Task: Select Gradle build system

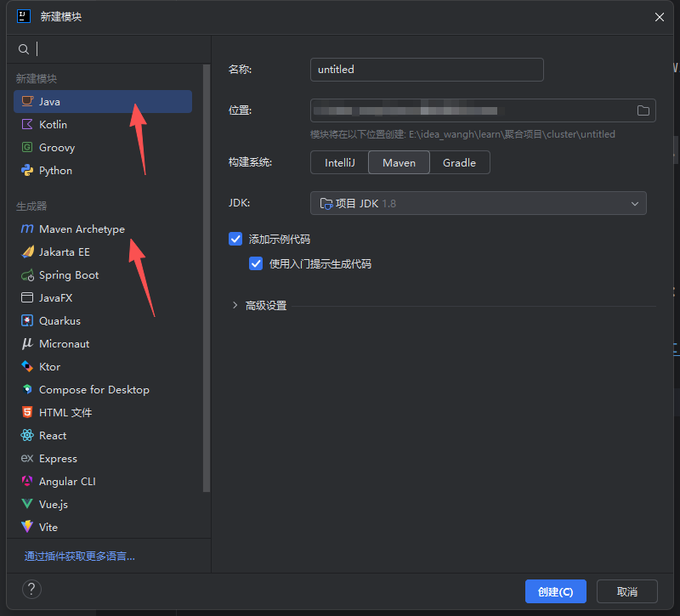Action: 459,162
